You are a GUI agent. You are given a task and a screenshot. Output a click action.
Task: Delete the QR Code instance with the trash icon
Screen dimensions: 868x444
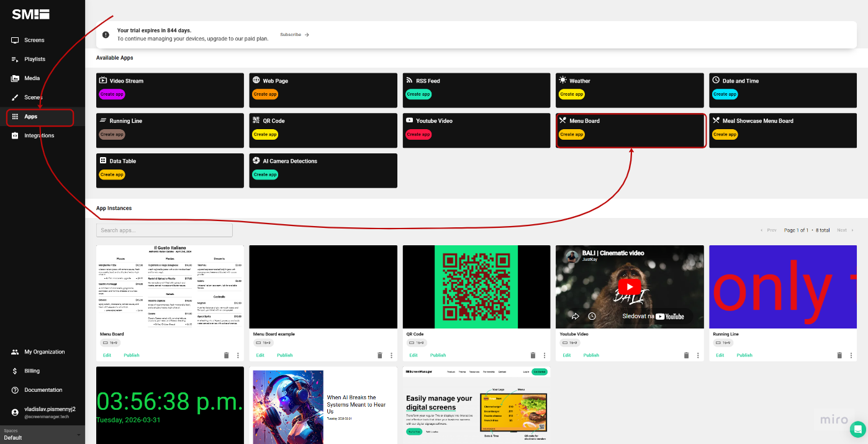tap(533, 355)
